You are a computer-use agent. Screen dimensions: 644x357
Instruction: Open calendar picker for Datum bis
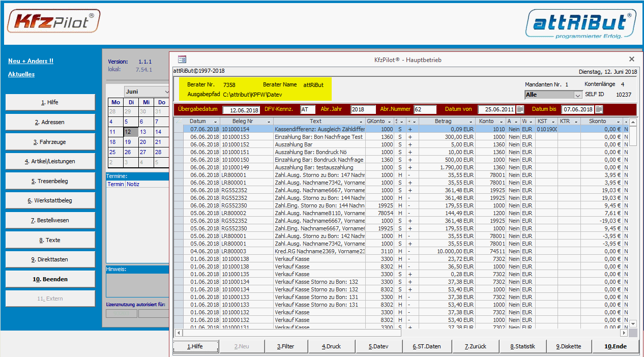599,109
